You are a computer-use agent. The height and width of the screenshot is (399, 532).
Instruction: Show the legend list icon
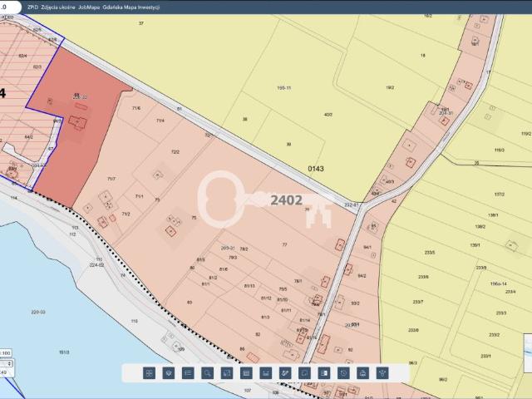188,373
